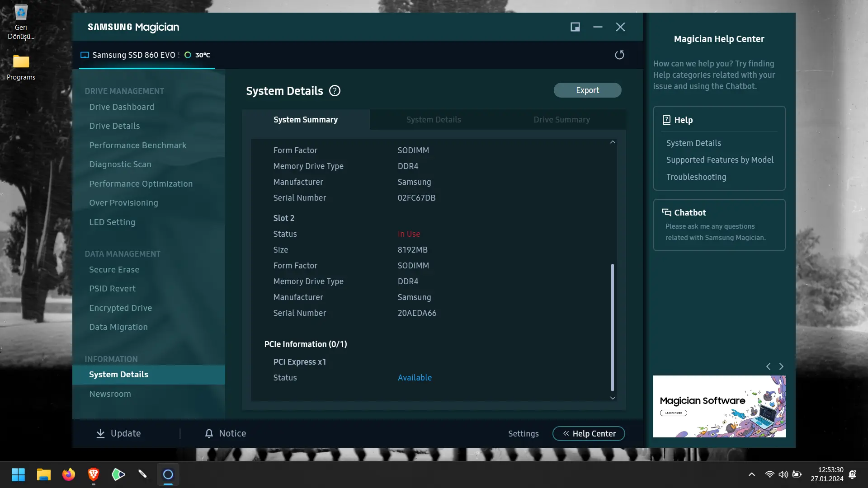Click the Wi-Fi icon in system tray

769,474
